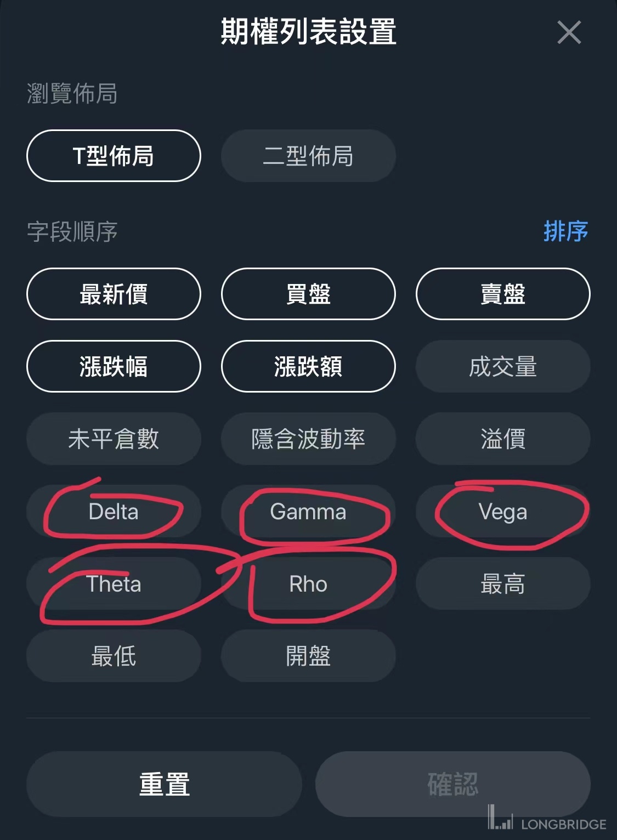Turn on the Theta field
Image resolution: width=617 pixels, height=840 pixels.
114,584
